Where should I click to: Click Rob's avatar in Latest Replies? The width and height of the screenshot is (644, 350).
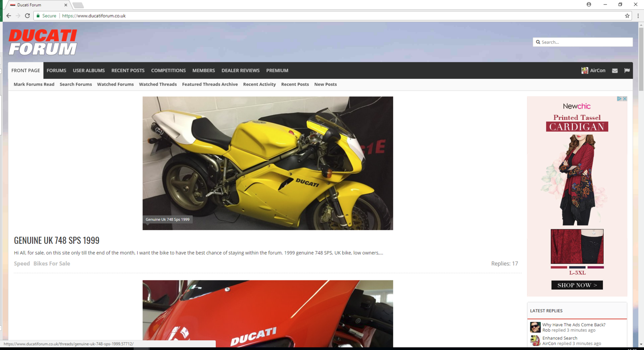[x=535, y=327]
